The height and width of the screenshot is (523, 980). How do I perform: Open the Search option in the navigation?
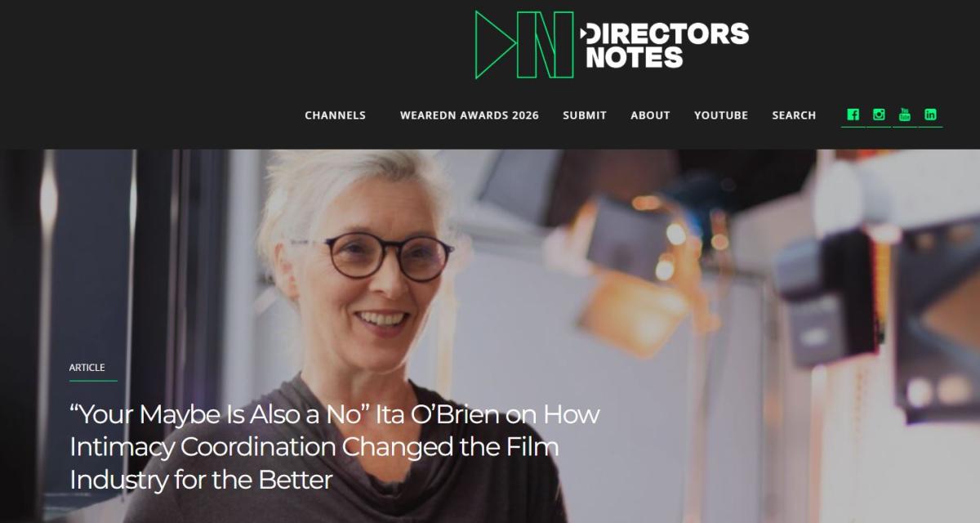(x=794, y=115)
